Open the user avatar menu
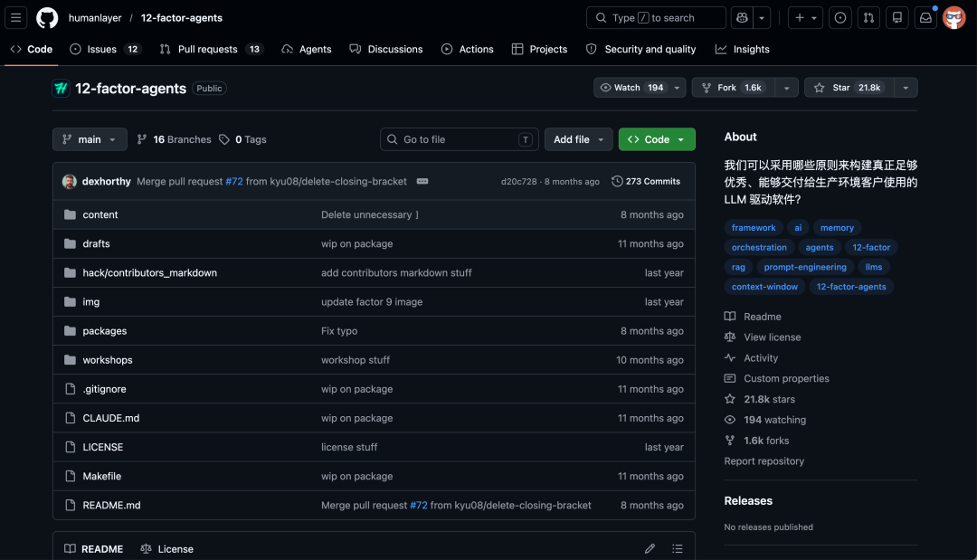Screen dimensions: 977x560 click(x=954, y=17)
